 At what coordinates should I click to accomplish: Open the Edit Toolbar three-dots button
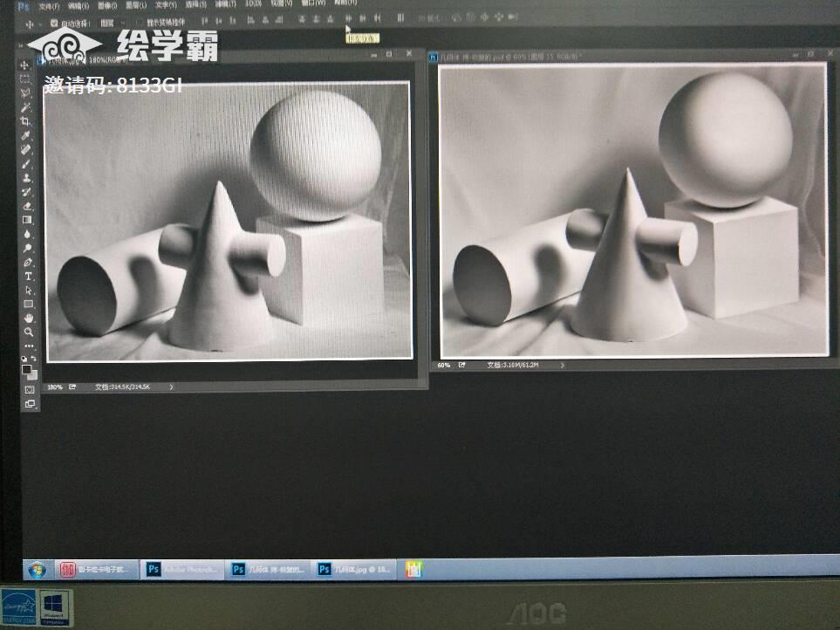tap(29, 346)
